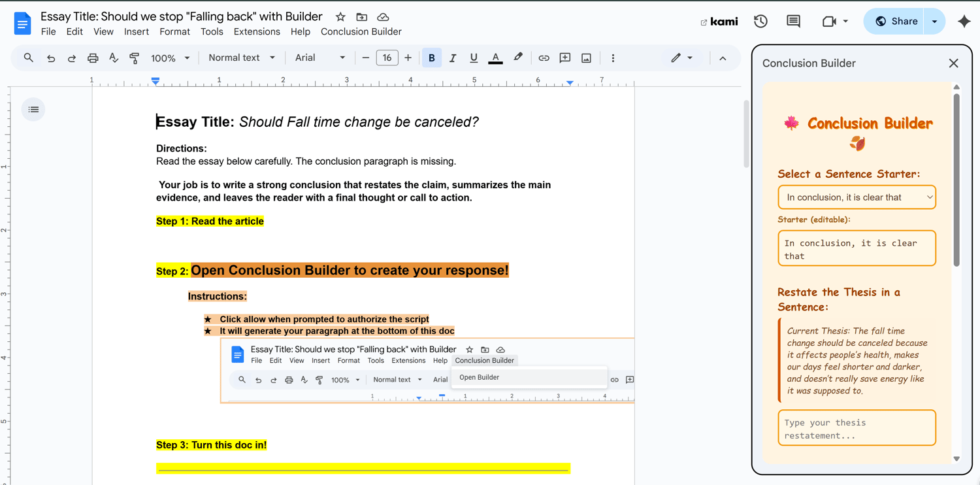
Task: Decrease font size with minus button
Action: 366,58
